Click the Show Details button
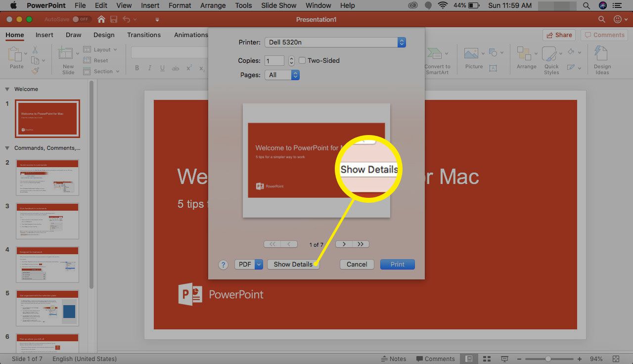633x364 pixels. 293,265
